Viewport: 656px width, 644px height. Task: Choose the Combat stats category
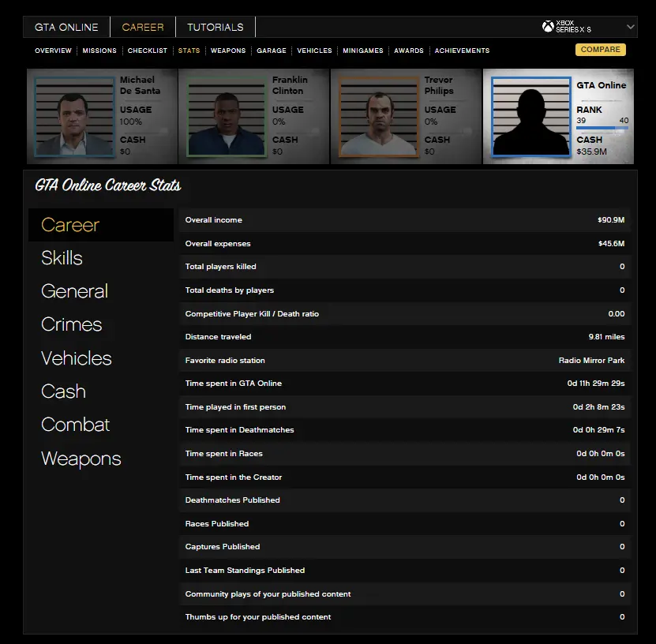click(75, 425)
